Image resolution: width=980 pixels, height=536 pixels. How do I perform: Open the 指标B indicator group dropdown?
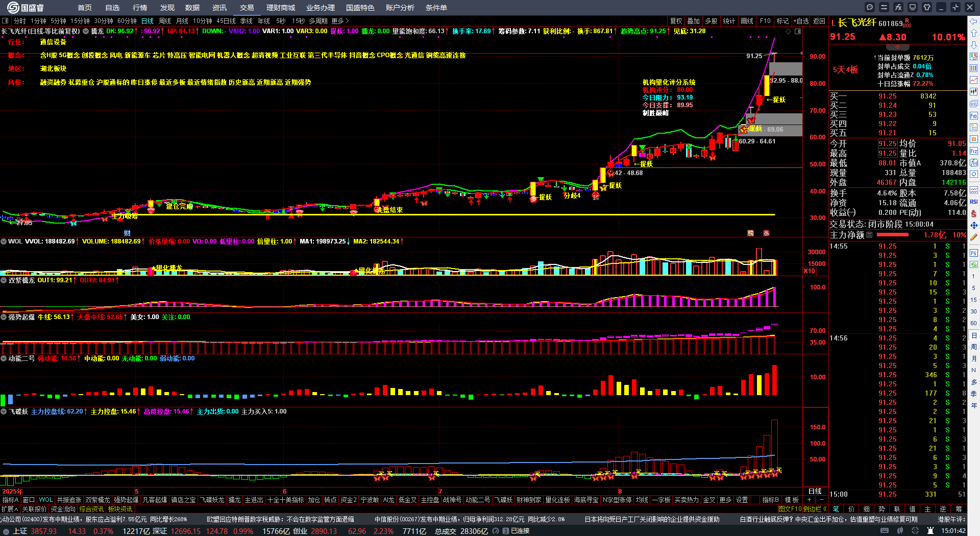click(771, 500)
